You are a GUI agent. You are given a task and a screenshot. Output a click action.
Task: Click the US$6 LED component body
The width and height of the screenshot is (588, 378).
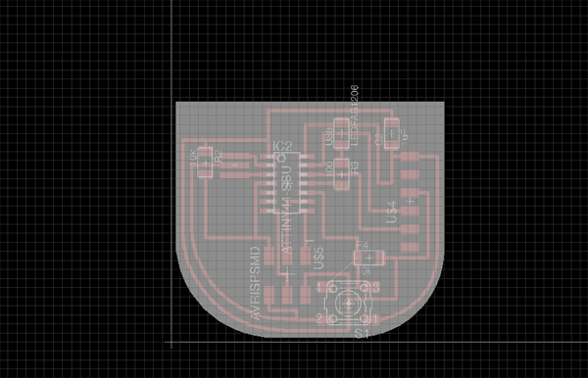pos(342,134)
